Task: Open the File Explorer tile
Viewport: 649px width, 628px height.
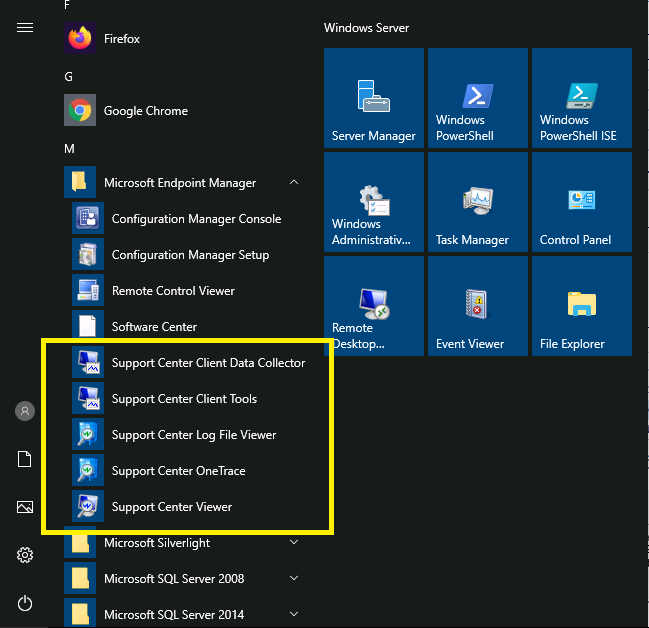Action: [582, 306]
